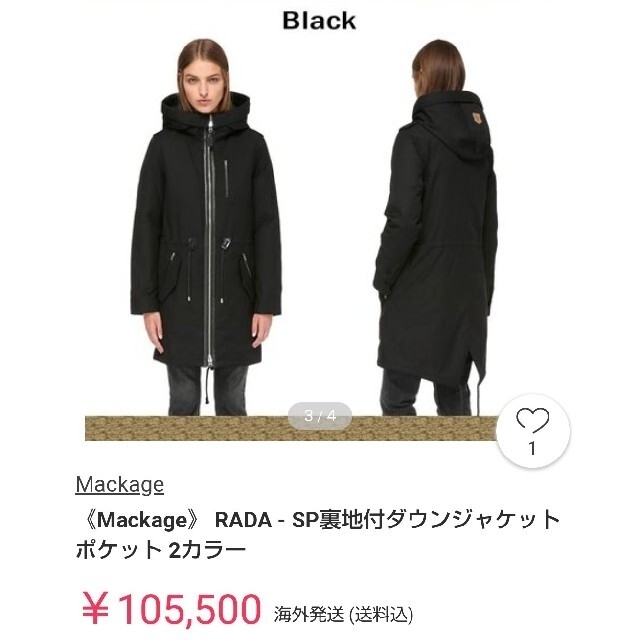
Task: Select the front view coat photo
Action: click(207, 227)
